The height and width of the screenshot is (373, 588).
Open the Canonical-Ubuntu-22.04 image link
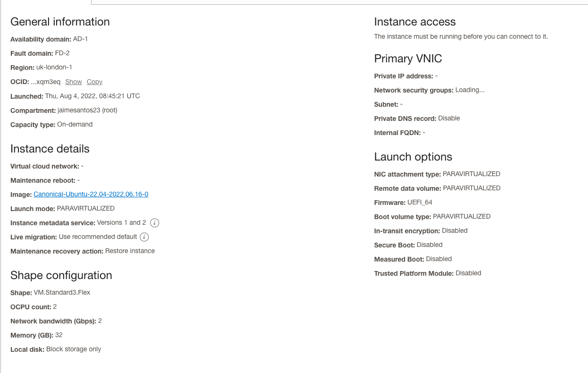pos(91,194)
